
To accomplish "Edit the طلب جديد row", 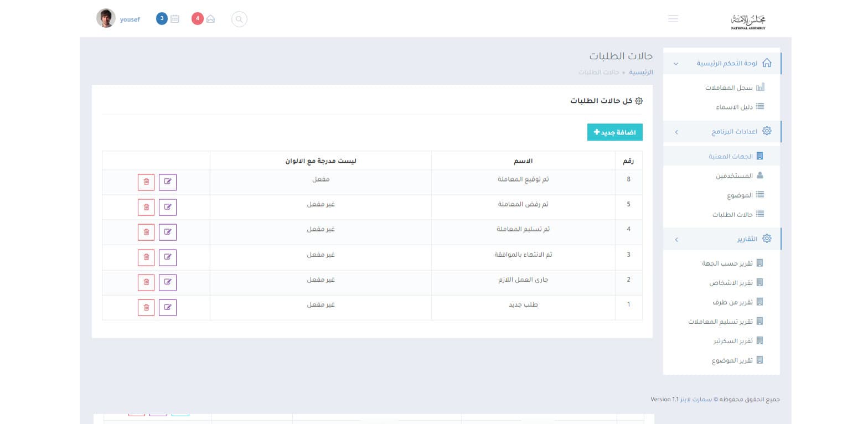I will pyautogui.click(x=168, y=307).
